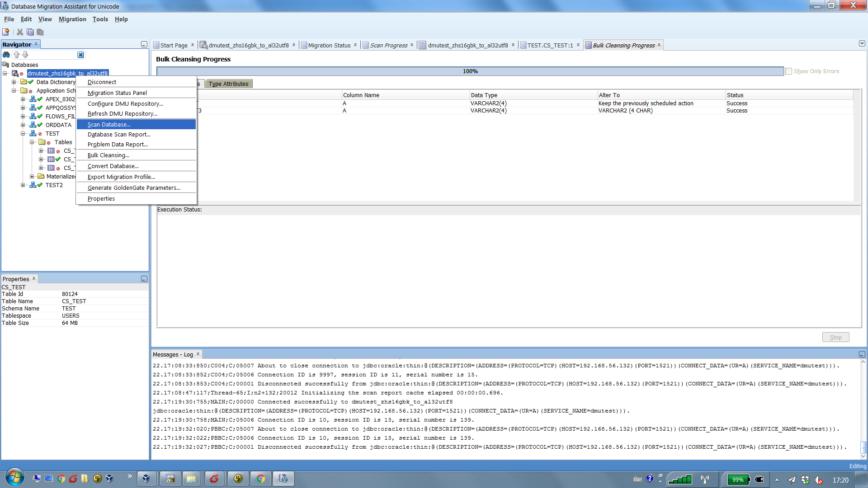Minimize the Properties panel
Viewport: 868px width, 488px height.
(144, 279)
